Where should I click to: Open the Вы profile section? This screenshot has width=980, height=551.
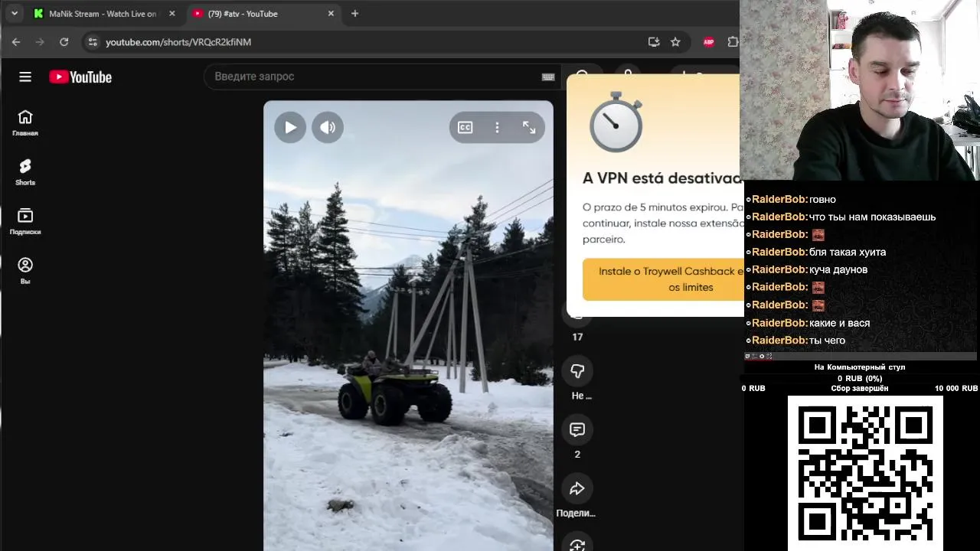25,271
